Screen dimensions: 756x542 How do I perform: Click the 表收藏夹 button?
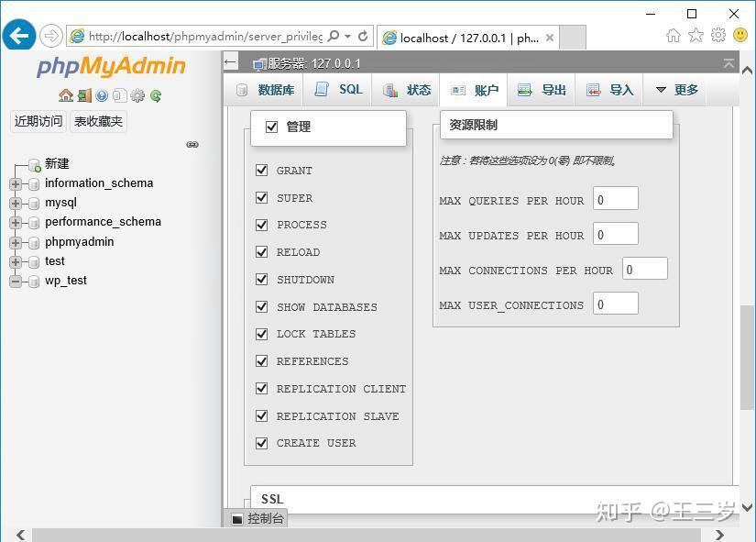pos(98,121)
